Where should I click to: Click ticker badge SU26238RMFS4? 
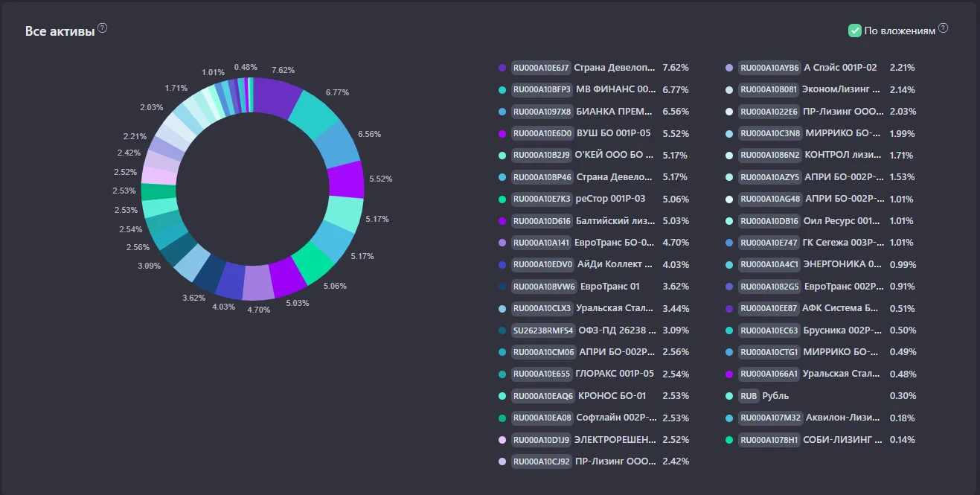tap(544, 330)
